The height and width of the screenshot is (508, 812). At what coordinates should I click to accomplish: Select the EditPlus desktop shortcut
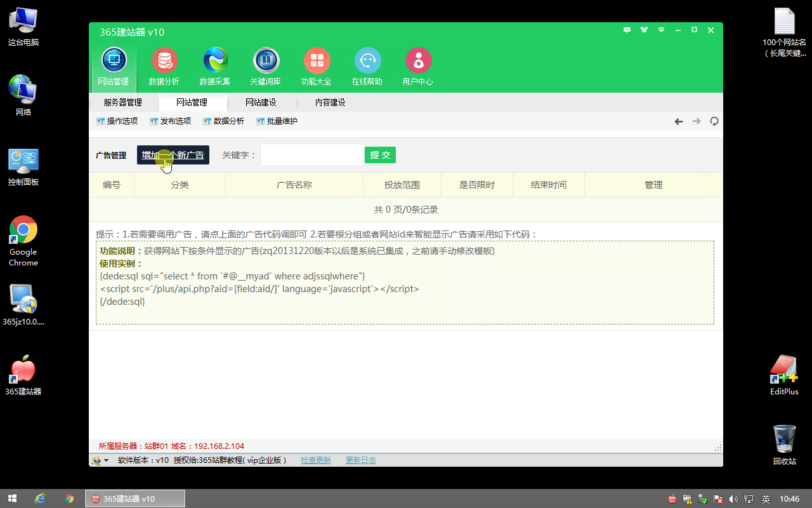click(x=784, y=375)
